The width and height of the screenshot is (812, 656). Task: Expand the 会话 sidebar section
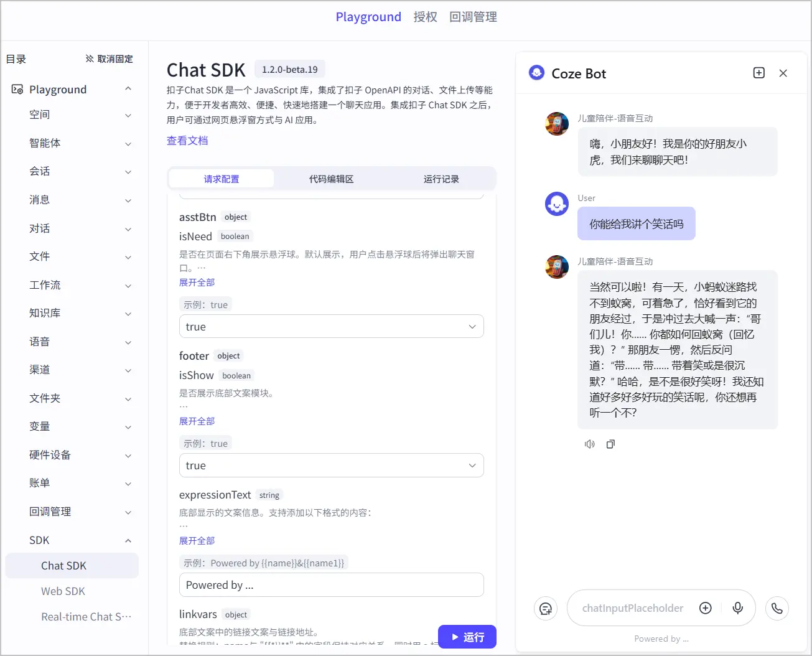tap(128, 172)
